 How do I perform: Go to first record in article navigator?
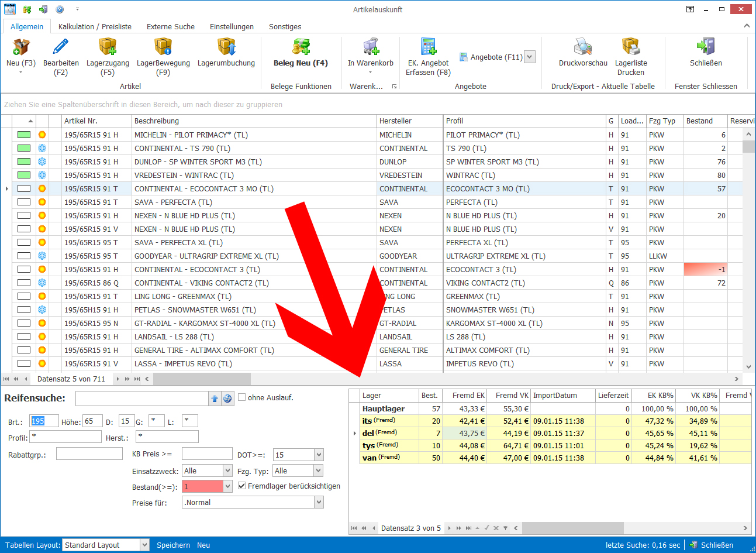click(7, 379)
